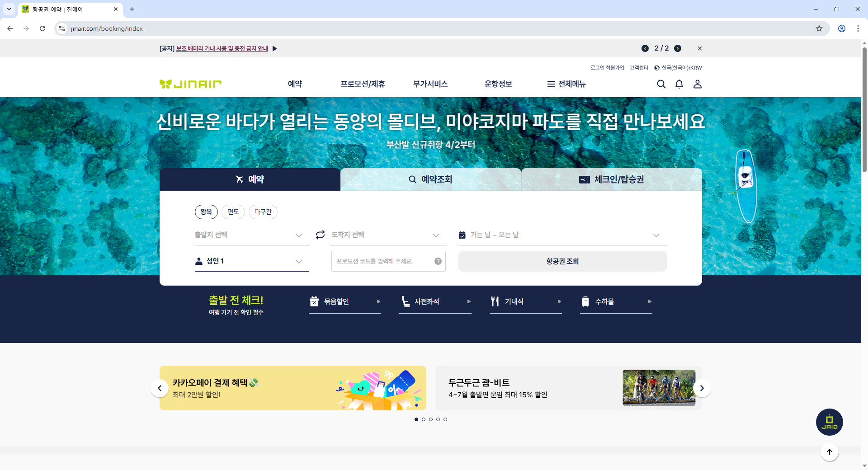Jump to page top with arrow button

click(830, 452)
